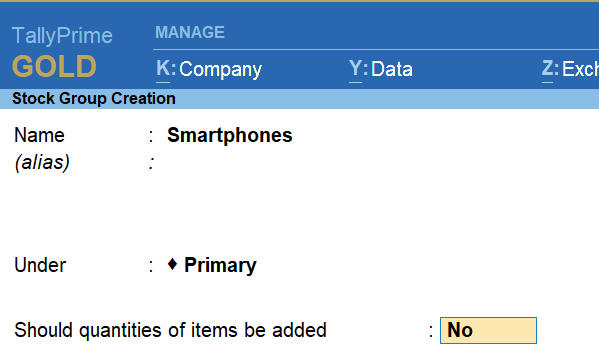Select the Stock Group Creation title bar
Image resolution: width=599 pixels, height=361 pixels.
point(300,99)
